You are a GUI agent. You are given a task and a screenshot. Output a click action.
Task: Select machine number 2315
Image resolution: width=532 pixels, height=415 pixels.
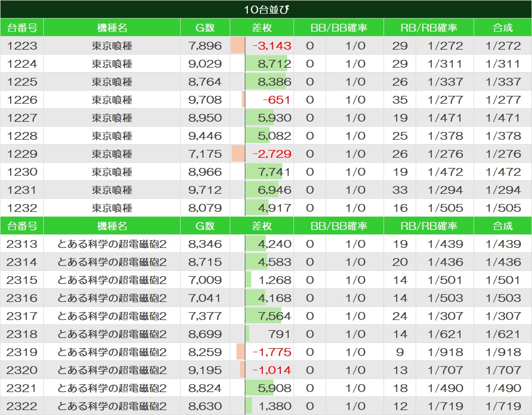coord(22,280)
